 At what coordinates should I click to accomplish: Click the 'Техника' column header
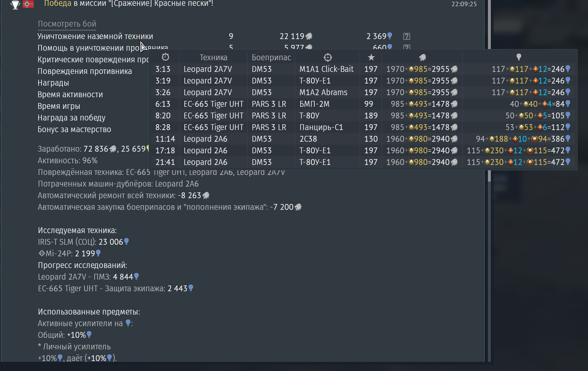(213, 57)
